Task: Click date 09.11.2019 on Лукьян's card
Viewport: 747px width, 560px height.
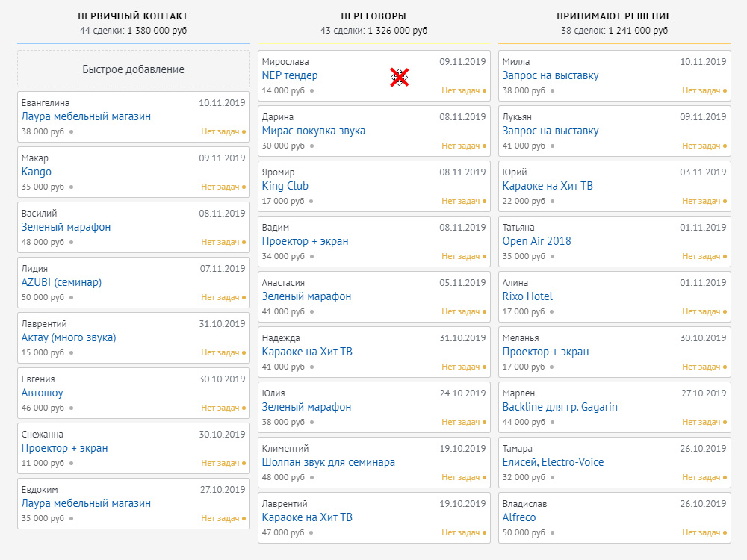Action: point(702,117)
